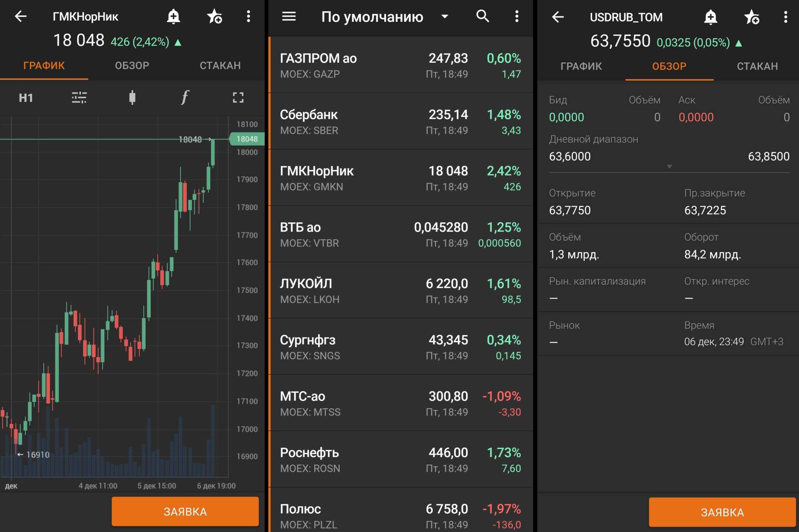This screenshot has width=799, height=532.
Task: Tap Сбербанк change 1,48%
Action: (504, 114)
